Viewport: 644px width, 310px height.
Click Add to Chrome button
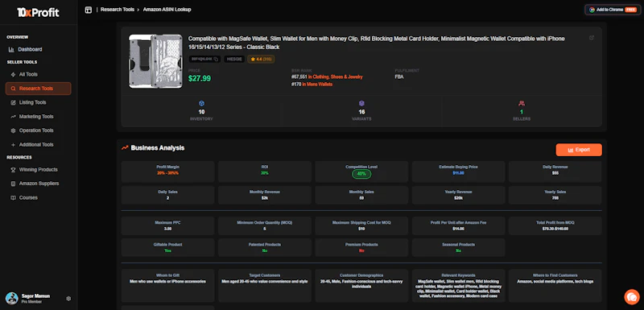pyautogui.click(x=613, y=10)
